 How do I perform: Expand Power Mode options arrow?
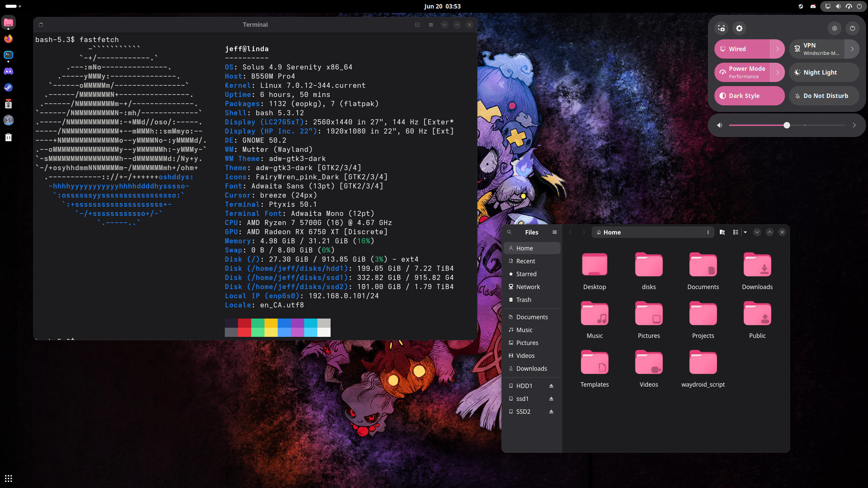[x=777, y=72]
